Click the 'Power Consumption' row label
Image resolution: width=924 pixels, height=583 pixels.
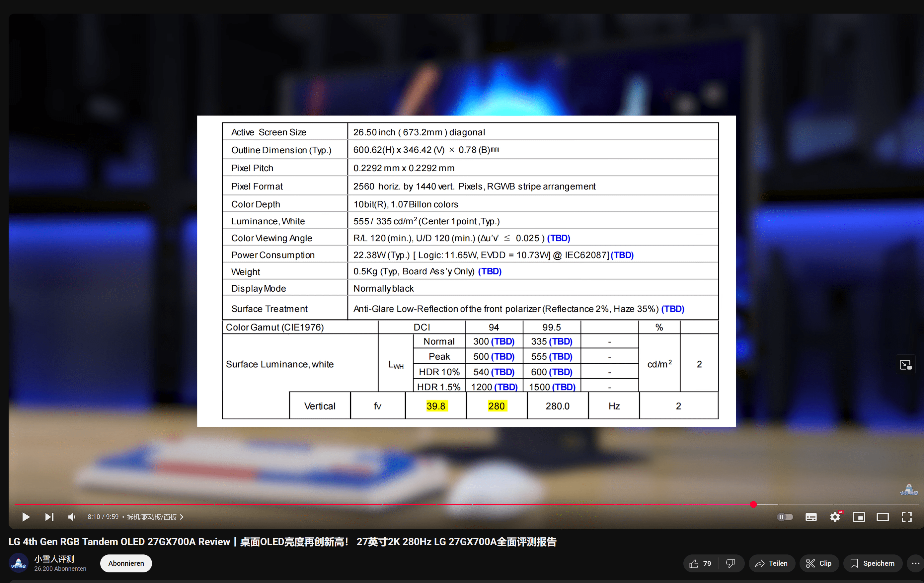pos(273,255)
